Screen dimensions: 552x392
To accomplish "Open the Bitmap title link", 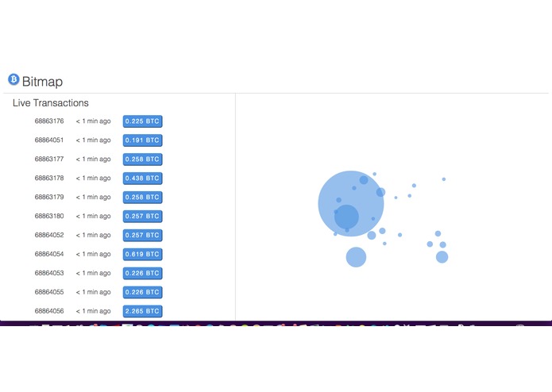I will tap(42, 82).
